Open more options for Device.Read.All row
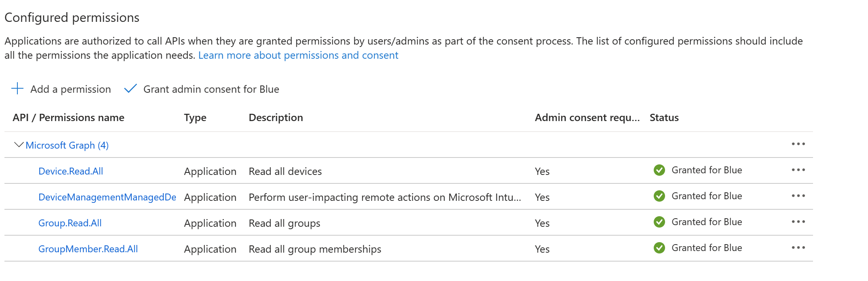This screenshot has height=281, width=868. coord(798,170)
